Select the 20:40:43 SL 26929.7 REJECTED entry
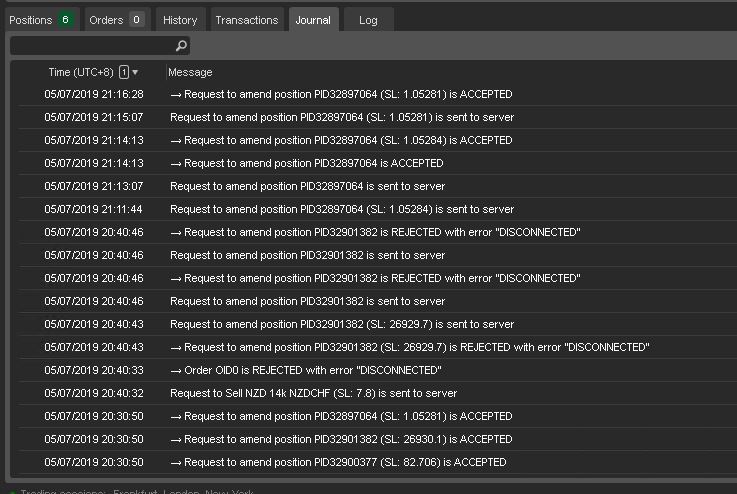Viewport: 737px width, 494px height. pos(378,347)
